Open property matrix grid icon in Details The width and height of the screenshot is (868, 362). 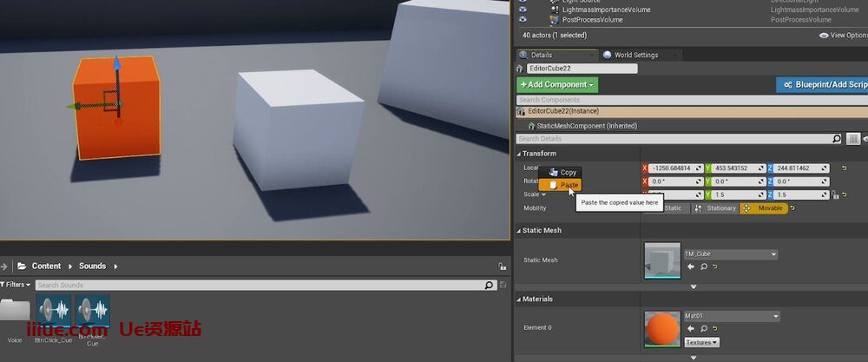pyautogui.click(x=853, y=139)
